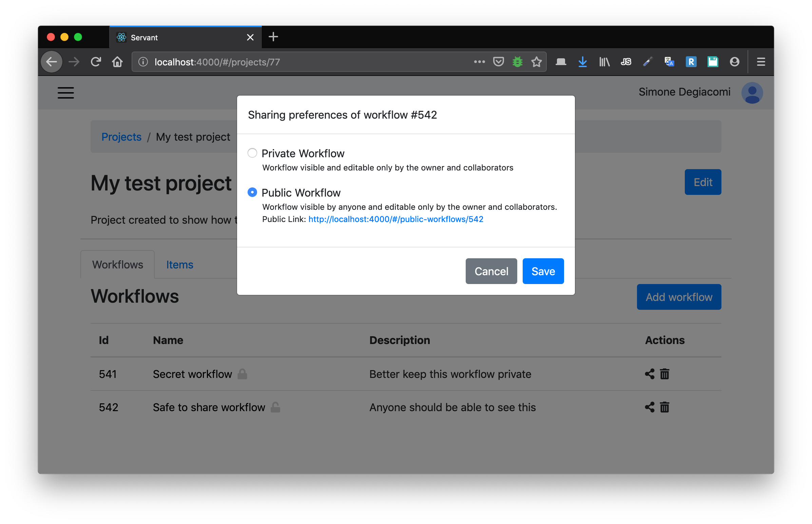
Task: Open page actions three-dot menu
Action: tap(479, 62)
